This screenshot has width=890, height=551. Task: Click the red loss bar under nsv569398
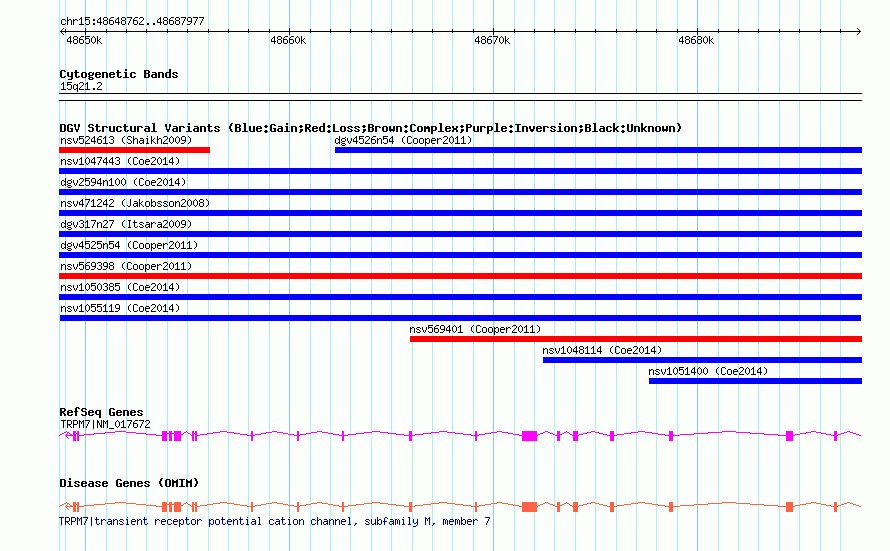[x=460, y=276]
